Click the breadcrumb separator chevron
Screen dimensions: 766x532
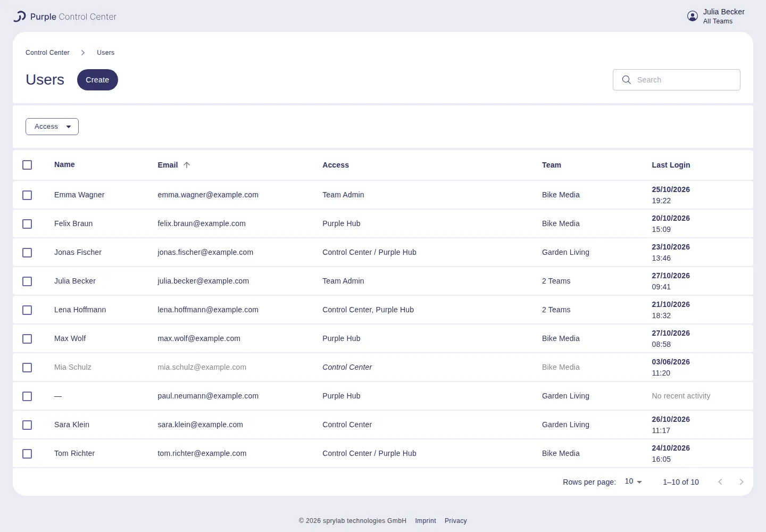point(83,53)
